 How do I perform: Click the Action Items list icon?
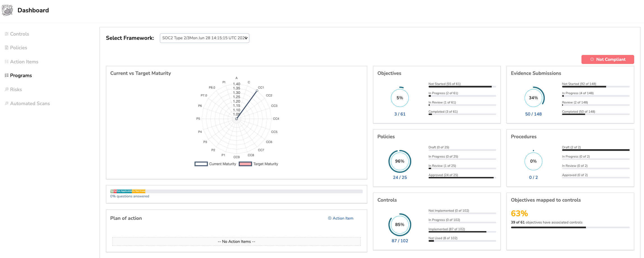[6, 62]
